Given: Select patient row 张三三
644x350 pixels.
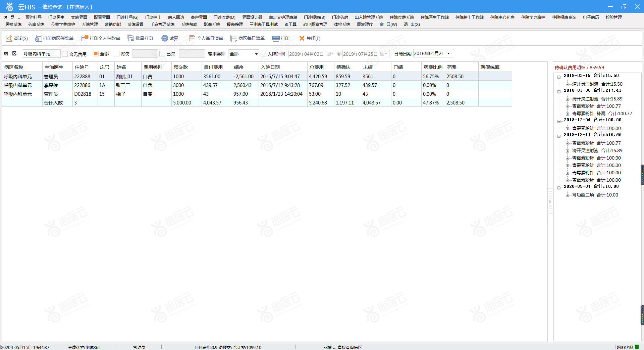Looking at the screenshot, I should click(x=257, y=85).
